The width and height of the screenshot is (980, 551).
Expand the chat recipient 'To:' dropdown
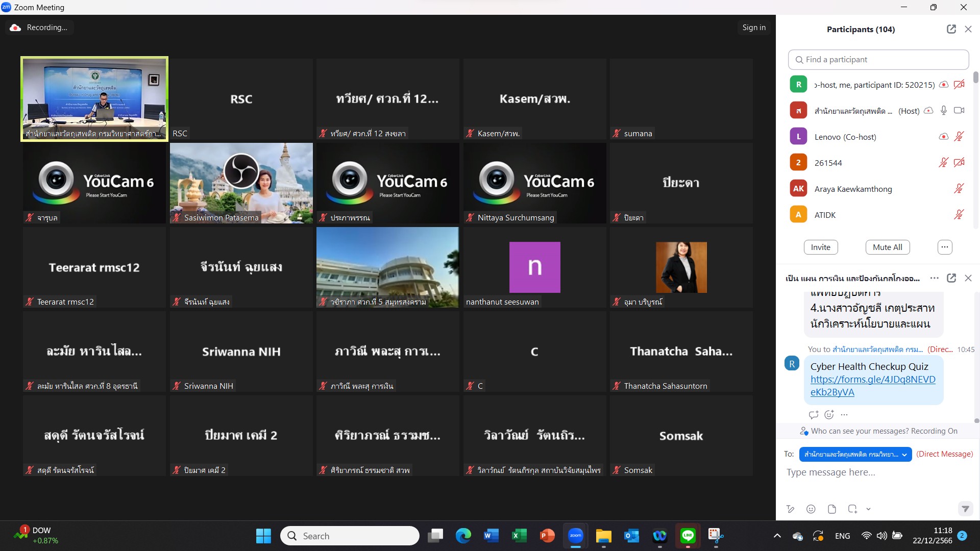pos(856,454)
